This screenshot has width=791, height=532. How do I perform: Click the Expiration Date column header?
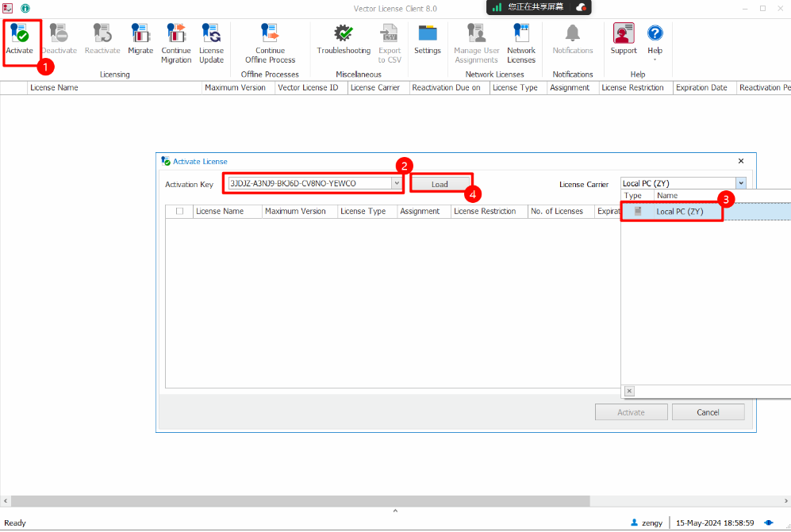705,88
